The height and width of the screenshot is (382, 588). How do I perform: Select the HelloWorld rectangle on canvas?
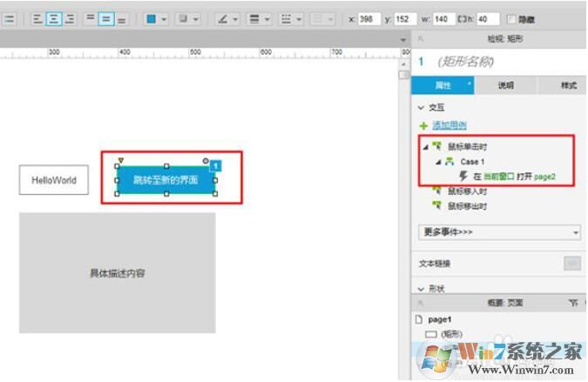tap(54, 180)
